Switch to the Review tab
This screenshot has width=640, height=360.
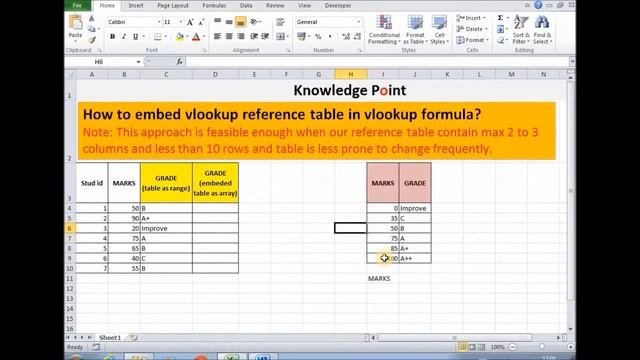coord(275,6)
